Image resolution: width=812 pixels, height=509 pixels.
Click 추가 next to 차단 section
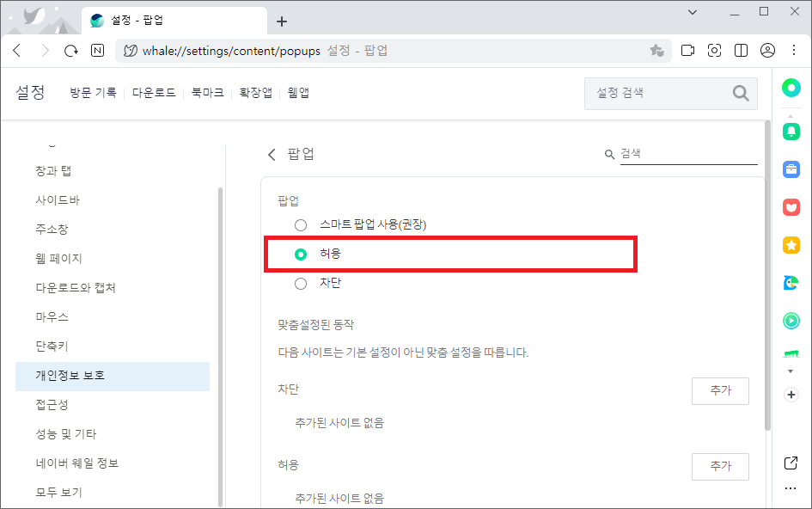click(x=720, y=390)
